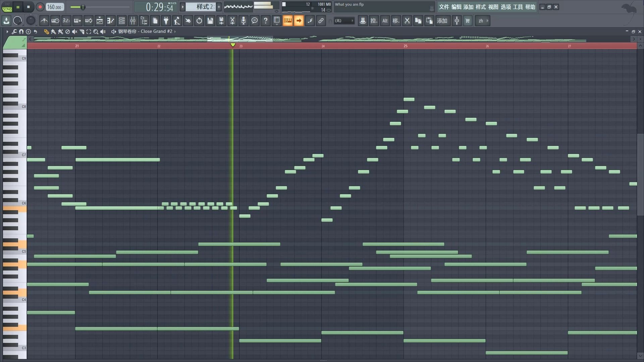Click the question mark help icon
This screenshot has height=362, width=644.
266,21
